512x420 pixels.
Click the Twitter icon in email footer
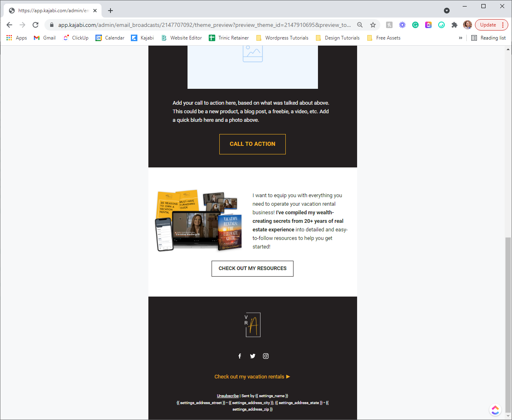(253, 356)
